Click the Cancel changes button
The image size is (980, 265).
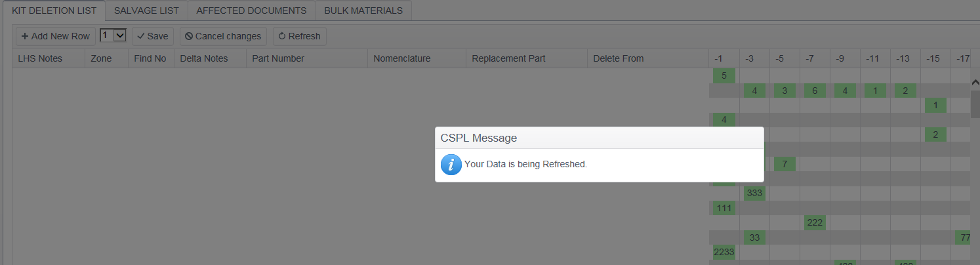pyautogui.click(x=223, y=37)
